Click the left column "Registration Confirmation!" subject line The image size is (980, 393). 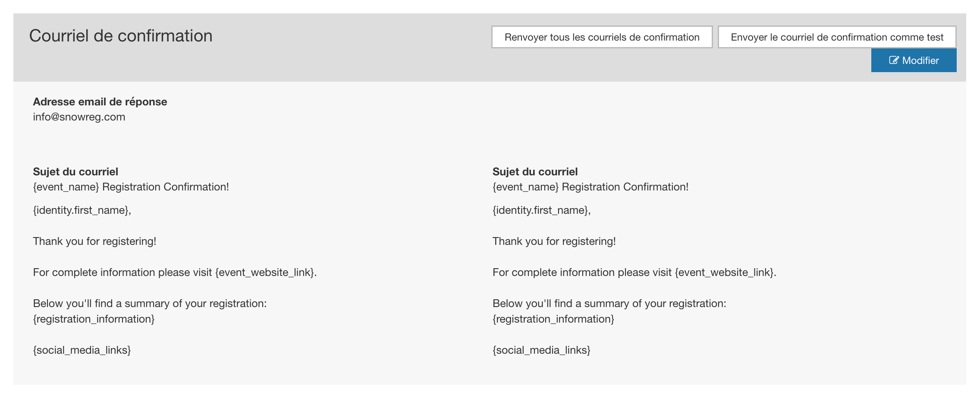131,187
